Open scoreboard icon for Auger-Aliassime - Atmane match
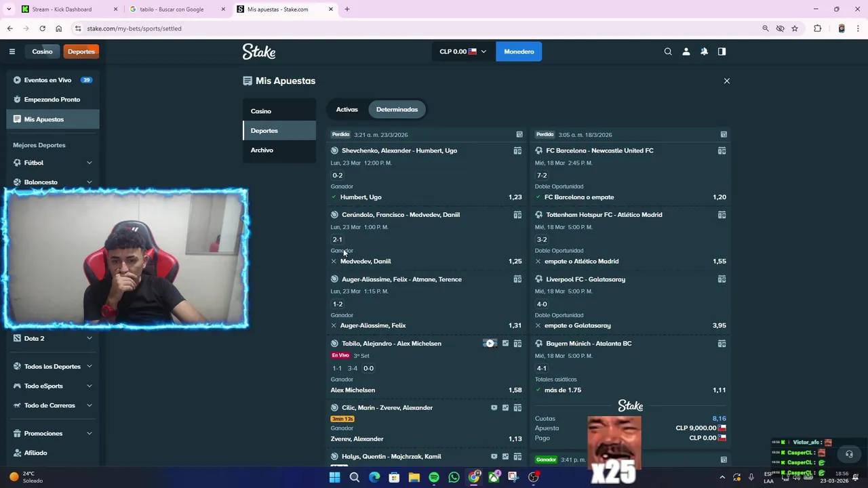The image size is (868, 488). click(517, 279)
